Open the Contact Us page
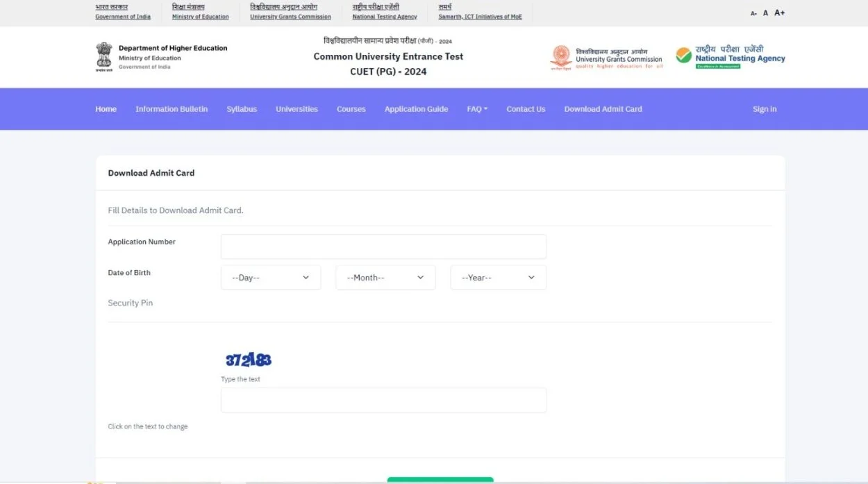The width and height of the screenshot is (868, 484). click(526, 109)
